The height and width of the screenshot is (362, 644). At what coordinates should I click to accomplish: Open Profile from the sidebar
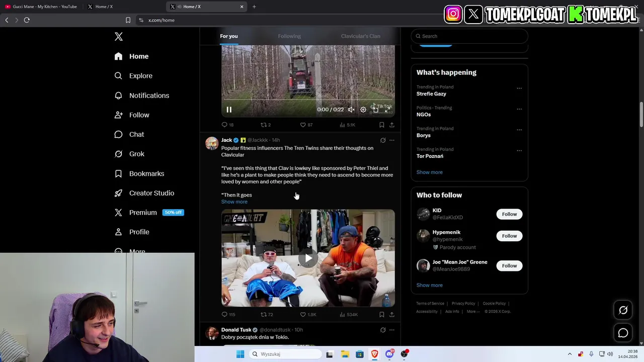[132, 232]
